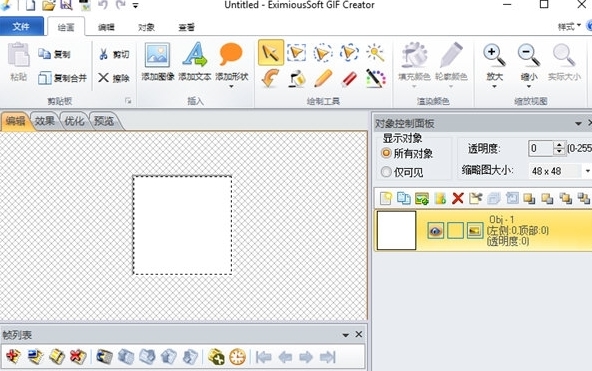Open the 剪贴板 group dialog launcher
The image size is (592, 371).
click(128, 101)
